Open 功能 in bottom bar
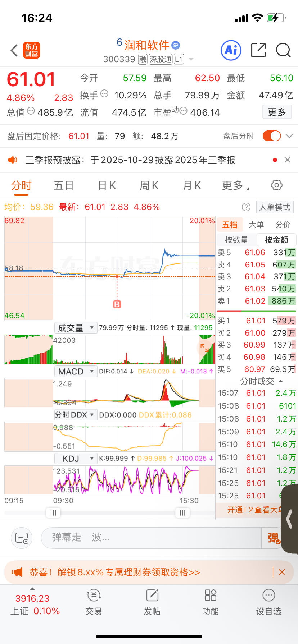This screenshot has width=298, height=644. click(210, 603)
